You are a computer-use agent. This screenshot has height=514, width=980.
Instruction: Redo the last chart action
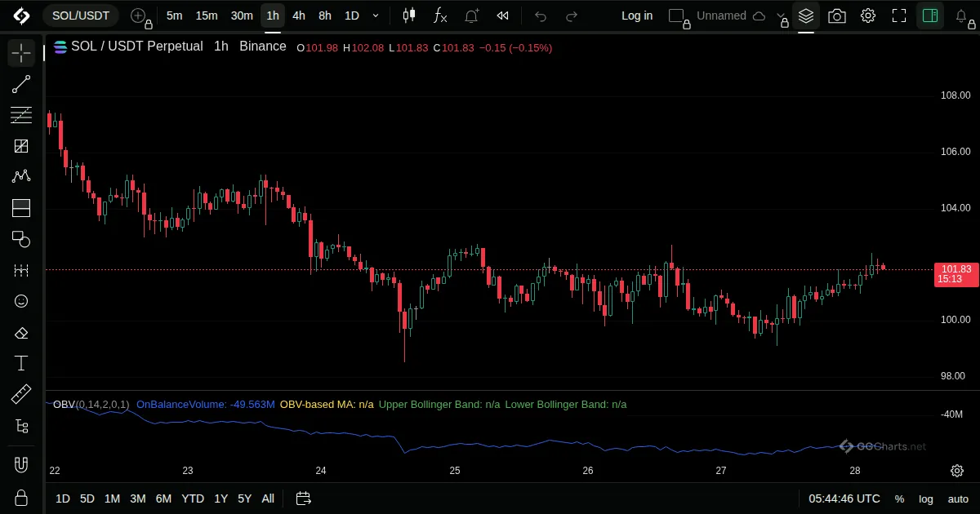click(572, 16)
